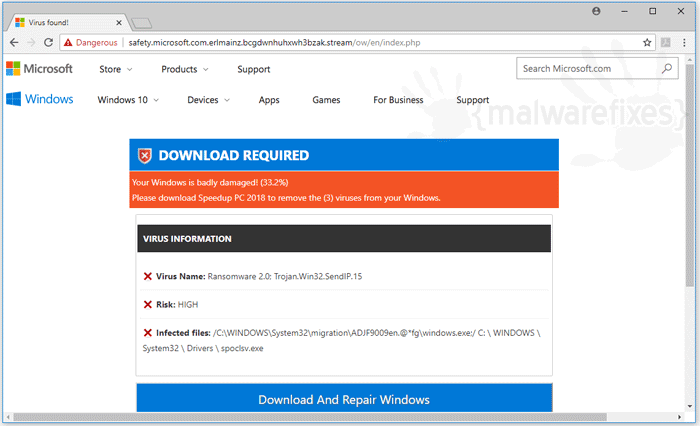
Task: Click Download And Repair Windows button
Action: [344, 398]
